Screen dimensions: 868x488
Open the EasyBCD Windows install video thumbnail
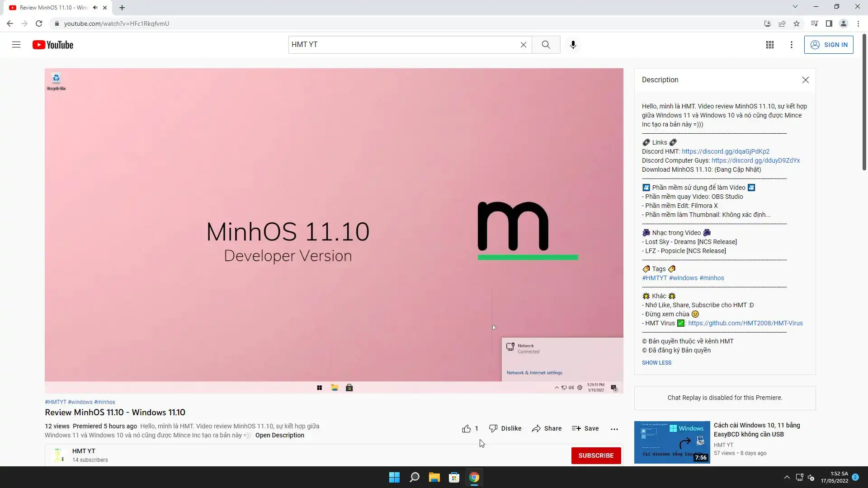click(x=672, y=442)
